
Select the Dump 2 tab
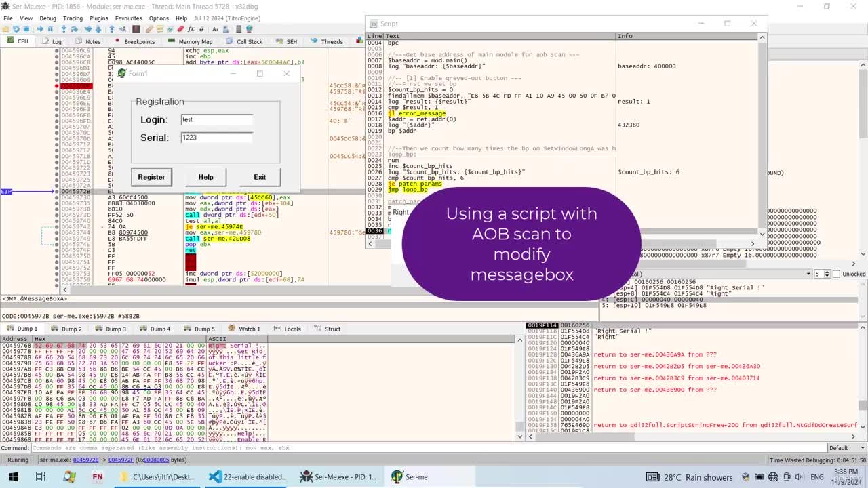[x=66, y=329]
